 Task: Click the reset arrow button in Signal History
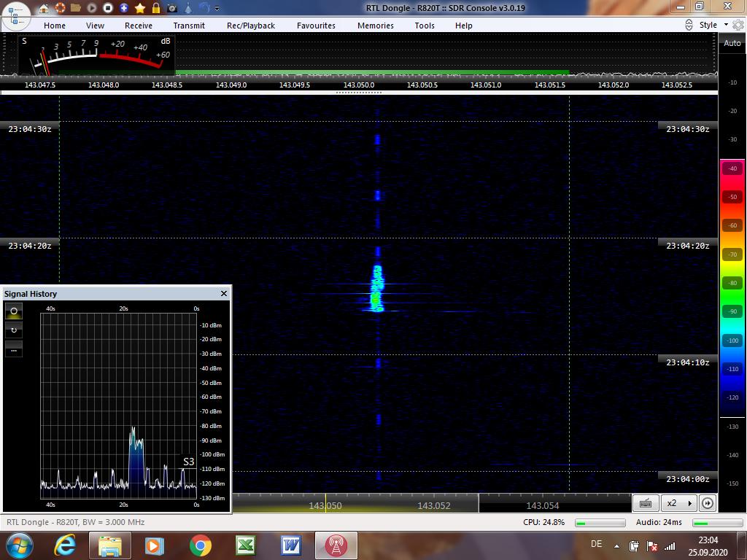tap(14, 330)
